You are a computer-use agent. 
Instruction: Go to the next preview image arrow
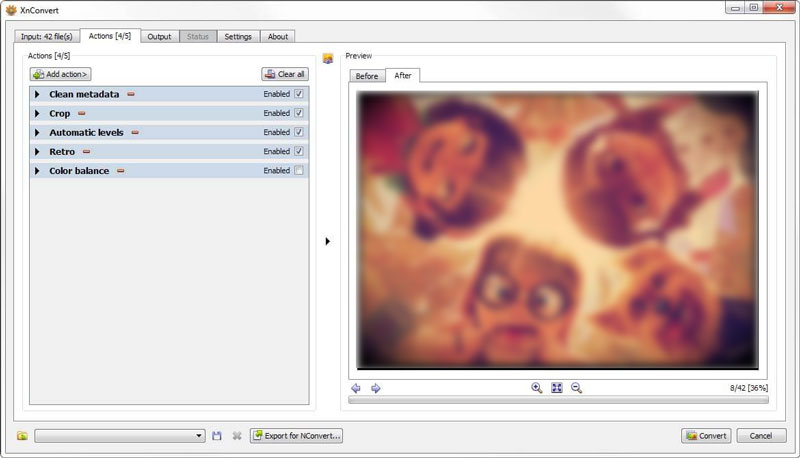click(x=376, y=388)
